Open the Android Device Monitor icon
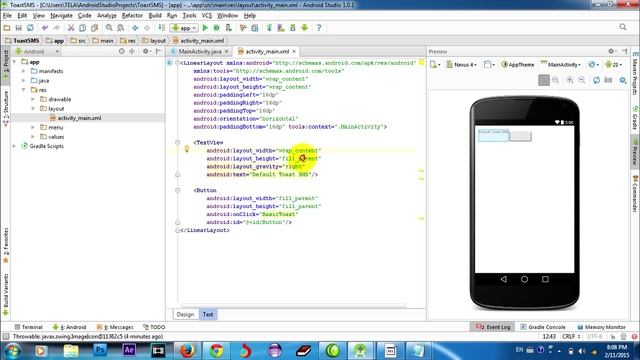640x360 pixels. point(304,28)
